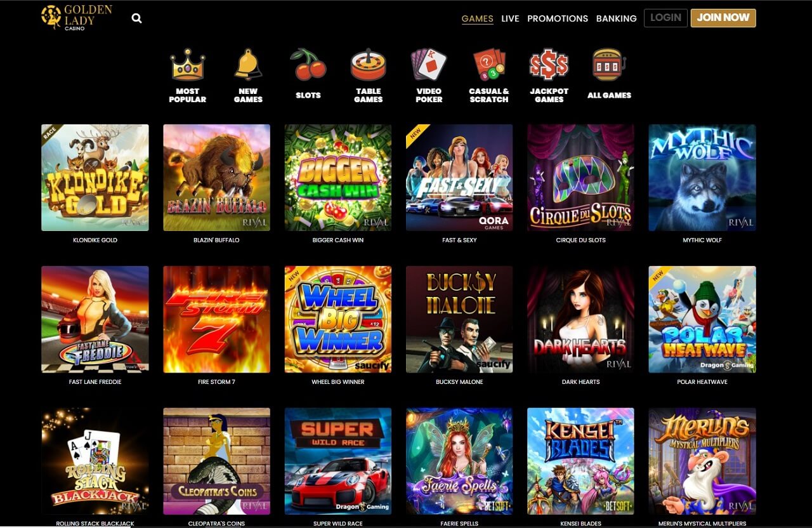
Task: Open Casual & Scratch category icon
Action: [489, 65]
